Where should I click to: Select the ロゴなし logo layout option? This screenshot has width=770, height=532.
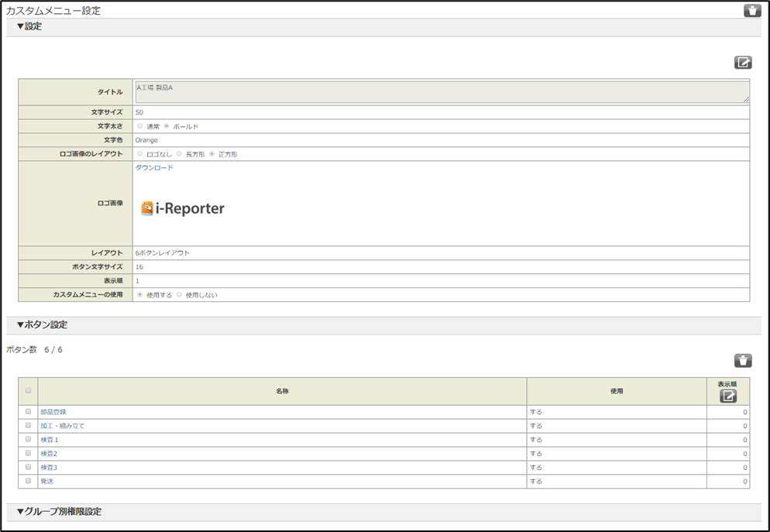pyautogui.click(x=139, y=154)
